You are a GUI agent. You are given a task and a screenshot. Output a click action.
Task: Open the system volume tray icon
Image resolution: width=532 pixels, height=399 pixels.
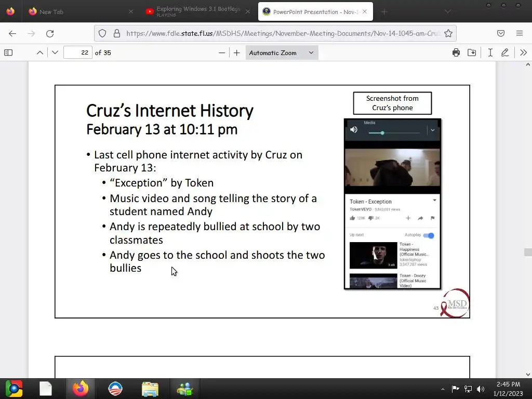point(481,389)
